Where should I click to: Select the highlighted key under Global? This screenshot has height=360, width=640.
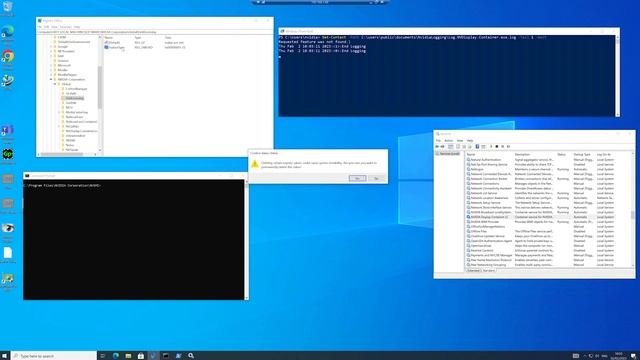pos(74,98)
